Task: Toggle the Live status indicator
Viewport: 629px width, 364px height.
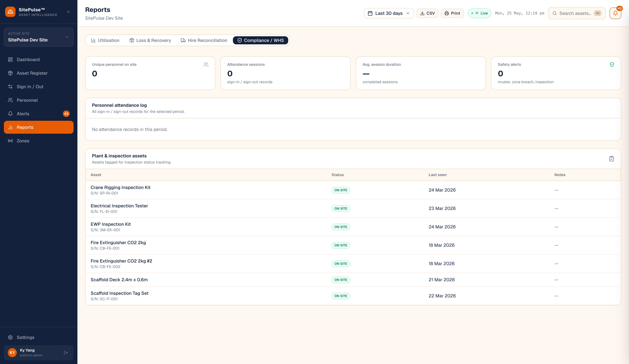Action: pos(479,13)
